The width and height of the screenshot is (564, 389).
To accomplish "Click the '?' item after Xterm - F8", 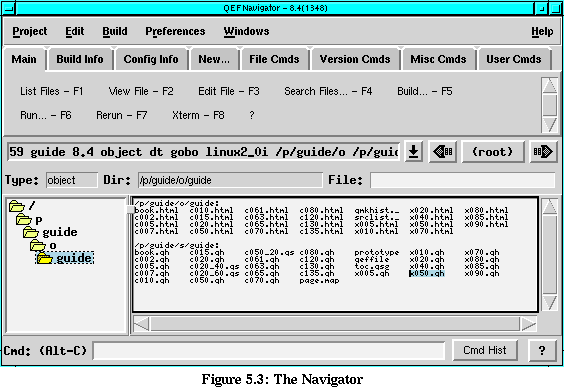I will (x=251, y=115).
